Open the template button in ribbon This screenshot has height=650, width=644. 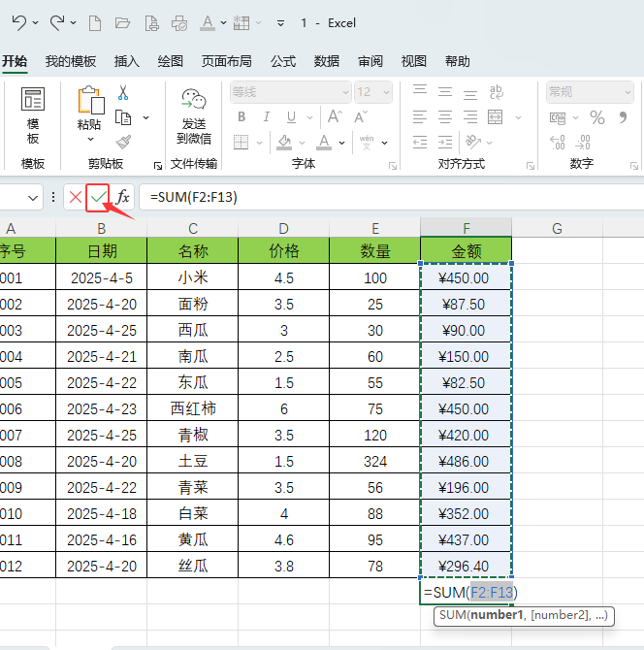pos(33,115)
